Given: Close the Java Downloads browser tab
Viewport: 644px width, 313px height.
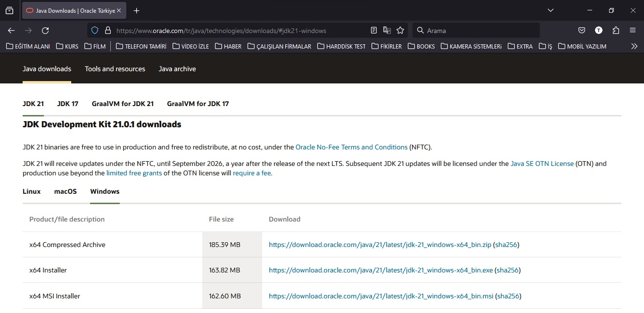Looking at the screenshot, I should [x=118, y=10].
